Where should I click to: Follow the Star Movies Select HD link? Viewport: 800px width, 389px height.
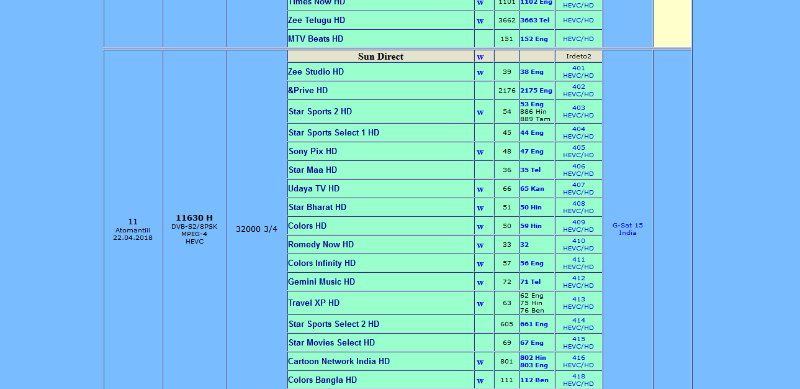tap(332, 343)
